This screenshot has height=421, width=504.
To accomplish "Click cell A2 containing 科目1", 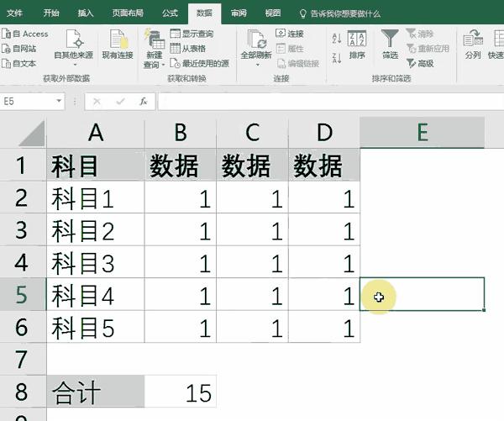I will coord(96,197).
